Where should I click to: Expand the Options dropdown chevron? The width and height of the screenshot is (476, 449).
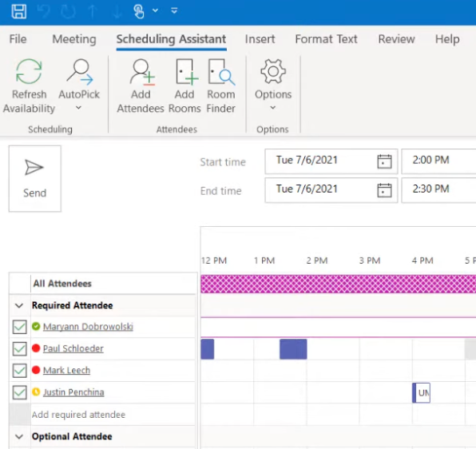(273, 108)
